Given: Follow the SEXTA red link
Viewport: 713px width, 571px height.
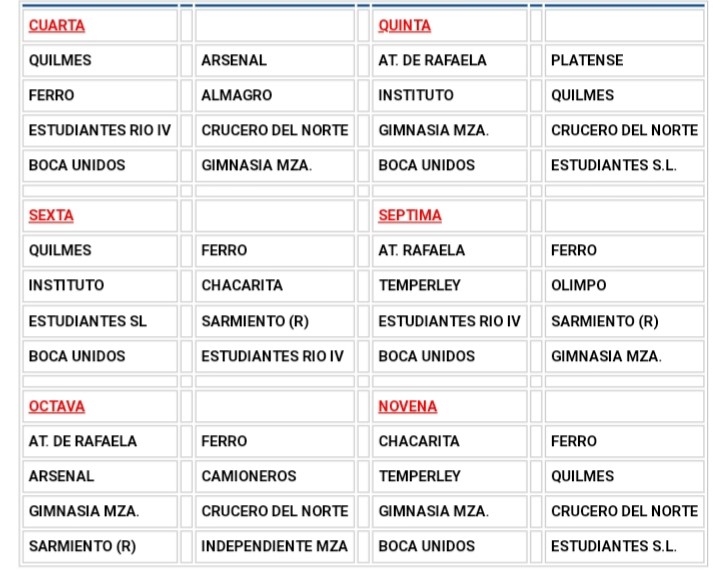Looking at the screenshot, I should coord(51,215).
